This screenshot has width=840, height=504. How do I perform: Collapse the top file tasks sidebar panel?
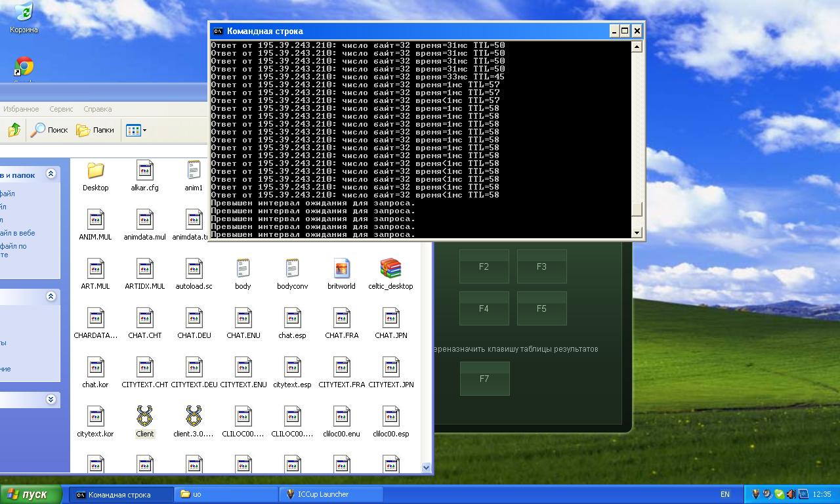[51, 175]
